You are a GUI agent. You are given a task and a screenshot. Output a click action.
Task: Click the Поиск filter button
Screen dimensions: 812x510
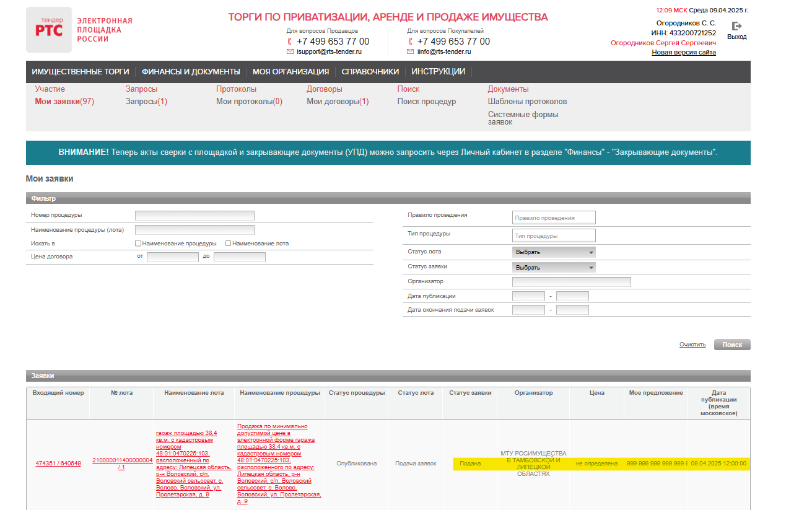[x=732, y=345]
